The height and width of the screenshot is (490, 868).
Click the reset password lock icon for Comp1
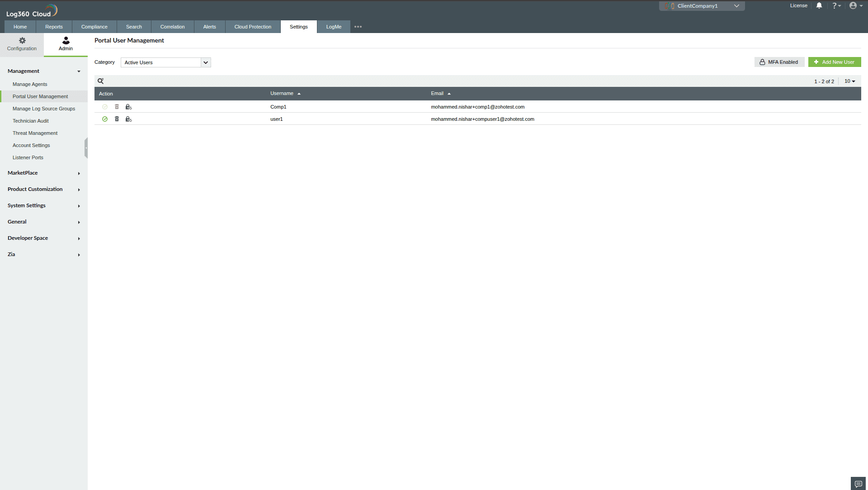pyautogui.click(x=128, y=107)
